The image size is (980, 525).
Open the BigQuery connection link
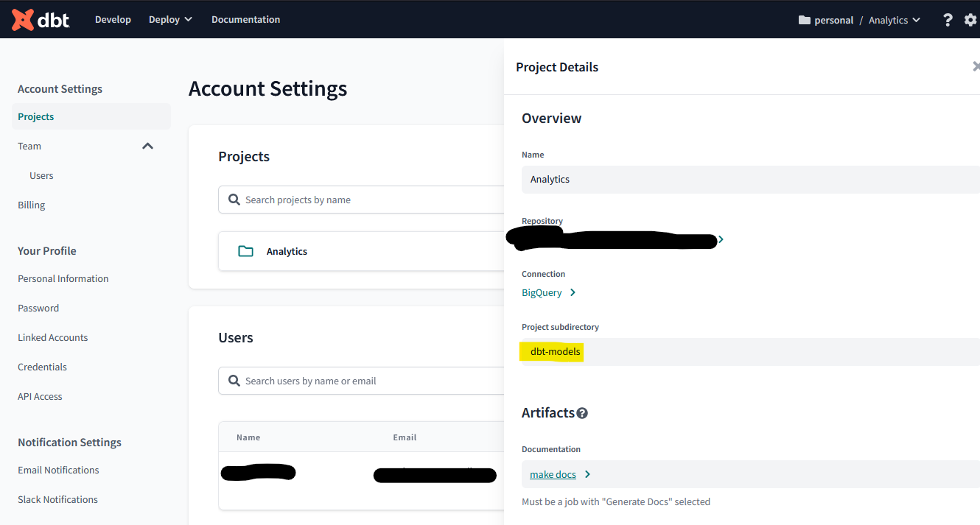[x=542, y=292]
